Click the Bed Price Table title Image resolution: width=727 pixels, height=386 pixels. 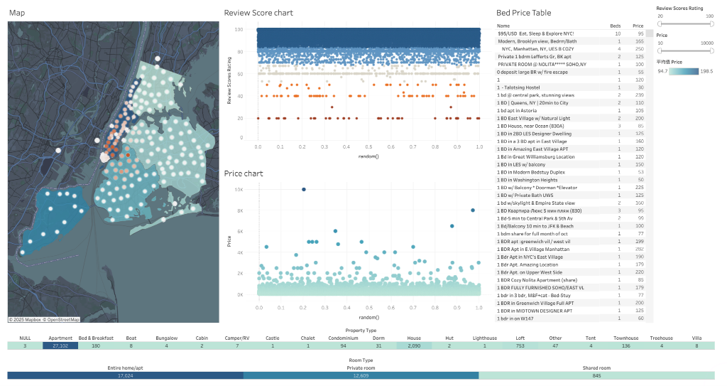[x=523, y=13]
